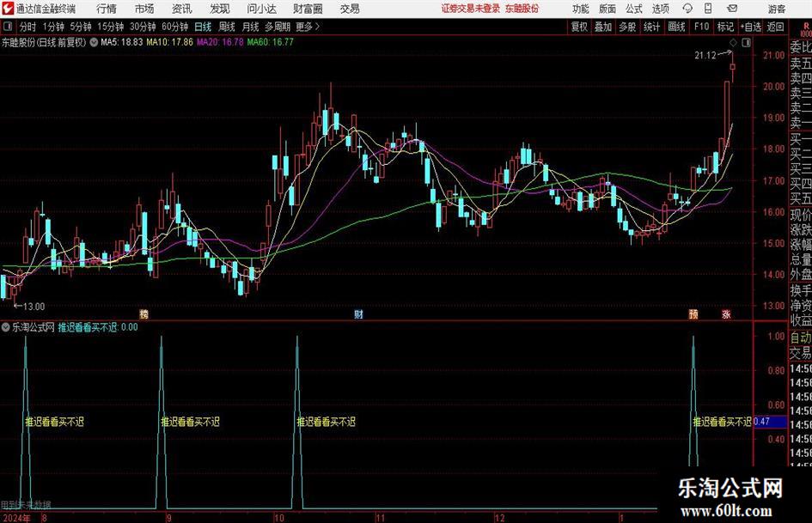Switch to 5分钟 period
Image resolution: width=812 pixels, height=523 pixels.
click(80, 27)
